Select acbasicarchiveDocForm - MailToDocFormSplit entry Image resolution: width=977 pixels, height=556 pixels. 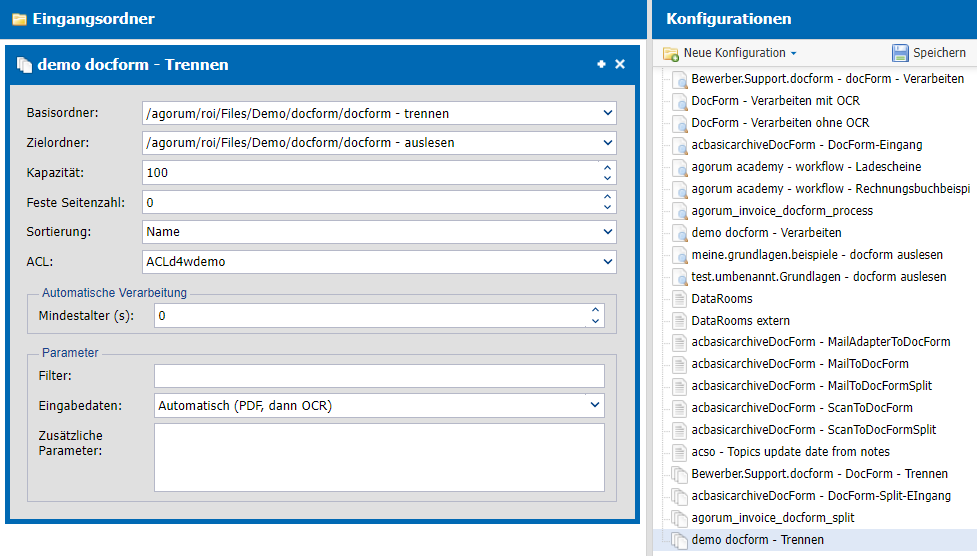pyautogui.click(x=811, y=386)
